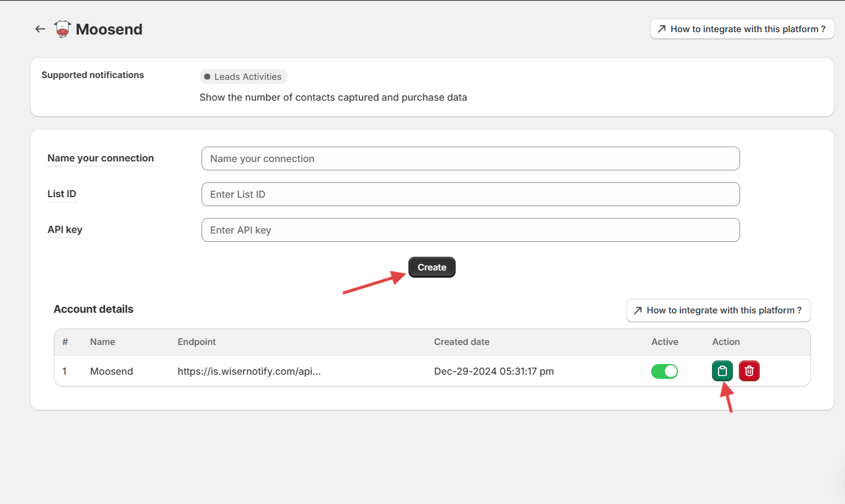Screen dimensions: 845x504
Task: Open the integration guide link beside Account details
Action: pyautogui.click(x=718, y=310)
